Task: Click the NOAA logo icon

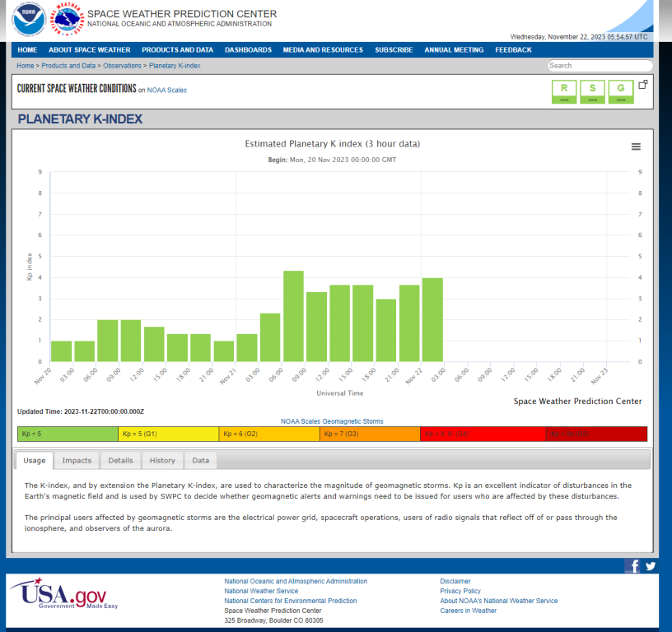Action: pyautogui.click(x=29, y=19)
